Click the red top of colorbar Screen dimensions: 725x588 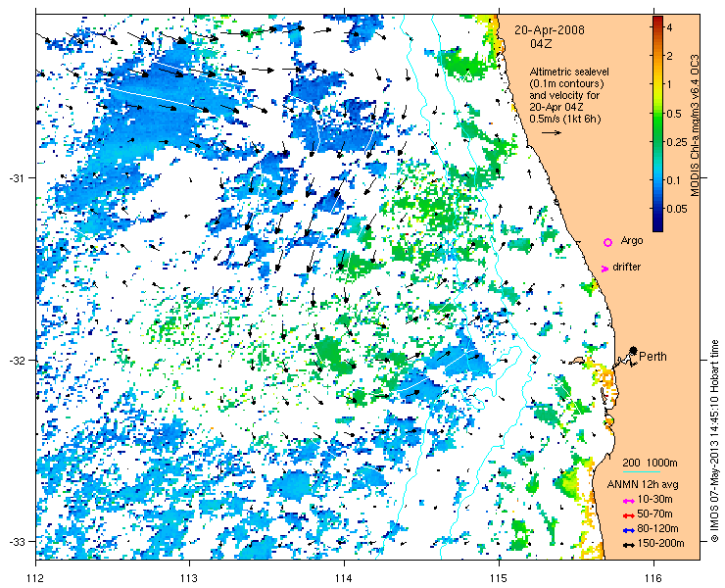click(x=657, y=19)
